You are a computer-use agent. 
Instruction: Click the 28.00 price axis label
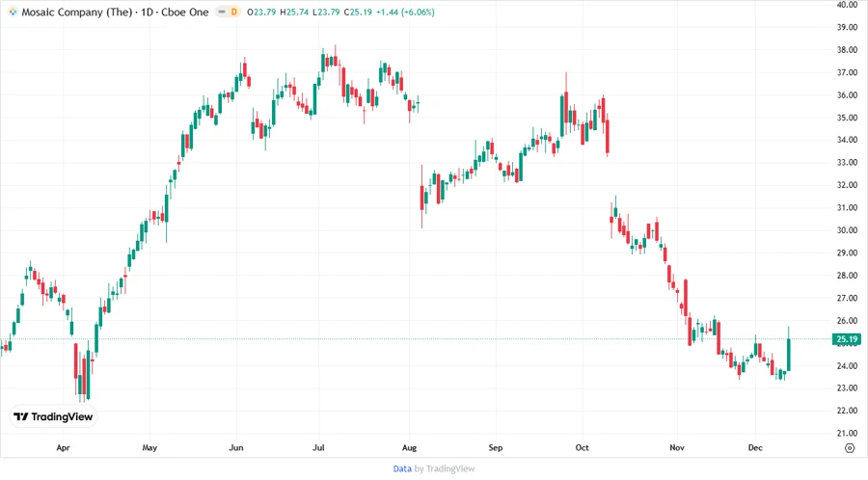tap(847, 276)
